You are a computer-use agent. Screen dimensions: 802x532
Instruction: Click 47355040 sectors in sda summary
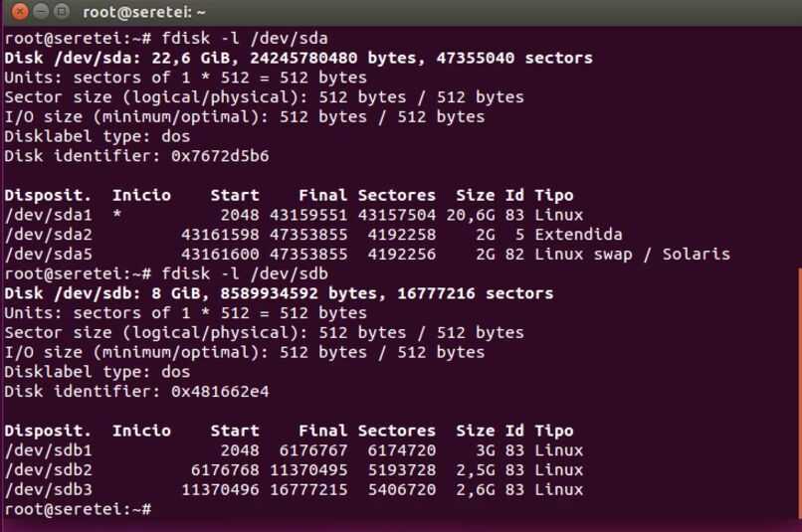(x=514, y=58)
